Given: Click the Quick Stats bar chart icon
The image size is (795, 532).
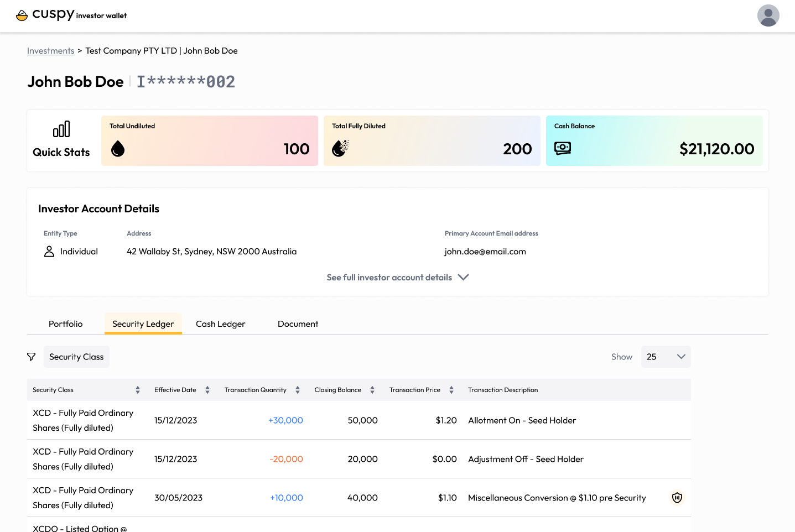Looking at the screenshot, I should [x=61, y=129].
